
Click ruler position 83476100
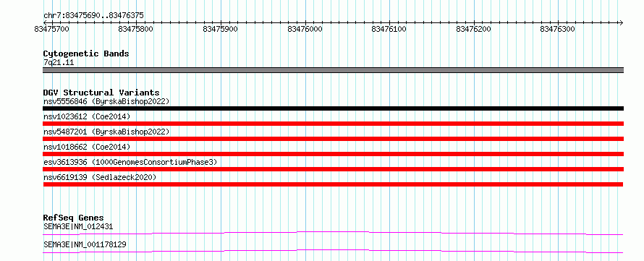(x=389, y=29)
